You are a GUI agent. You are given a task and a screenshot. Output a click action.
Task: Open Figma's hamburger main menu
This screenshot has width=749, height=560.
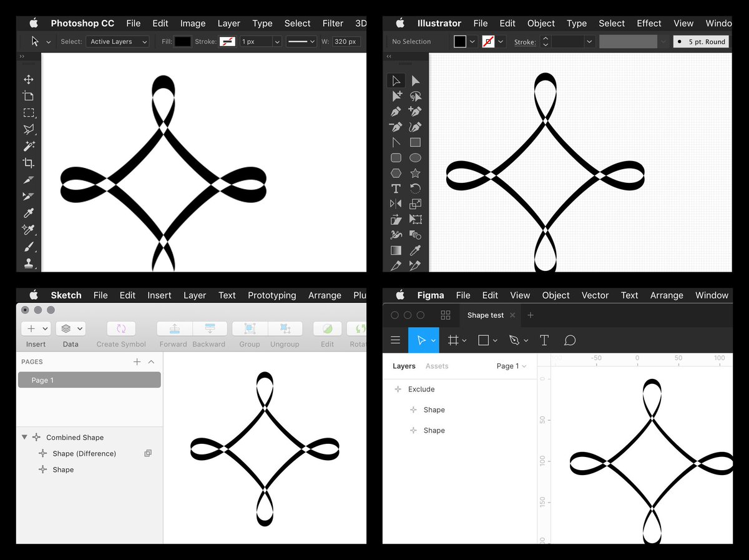click(x=395, y=340)
